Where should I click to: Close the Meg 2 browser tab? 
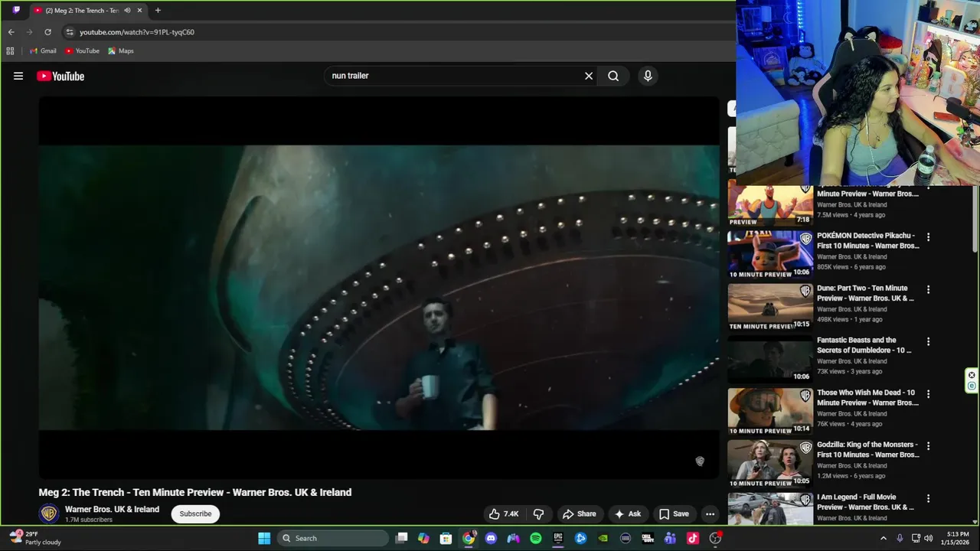pyautogui.click(x=139, y=11)
